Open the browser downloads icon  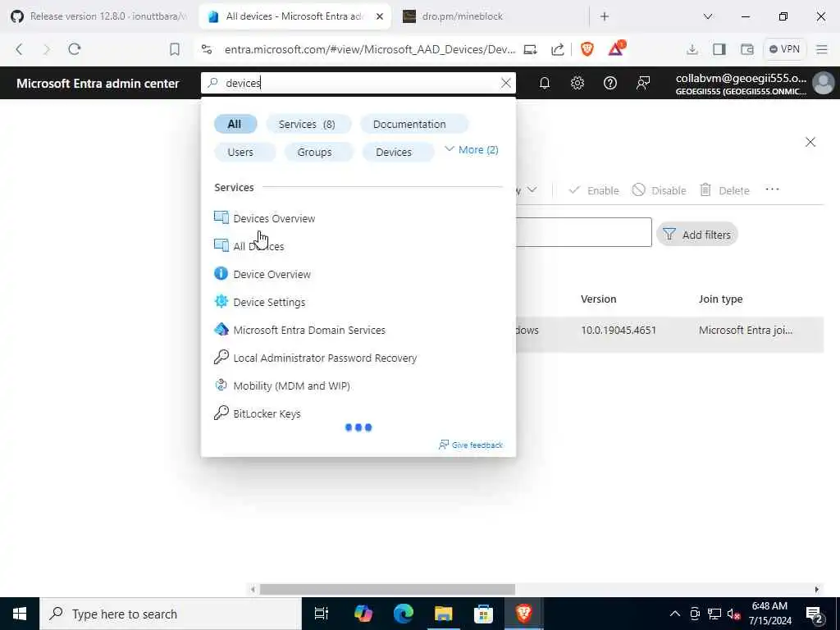click(x=692, y=49)
